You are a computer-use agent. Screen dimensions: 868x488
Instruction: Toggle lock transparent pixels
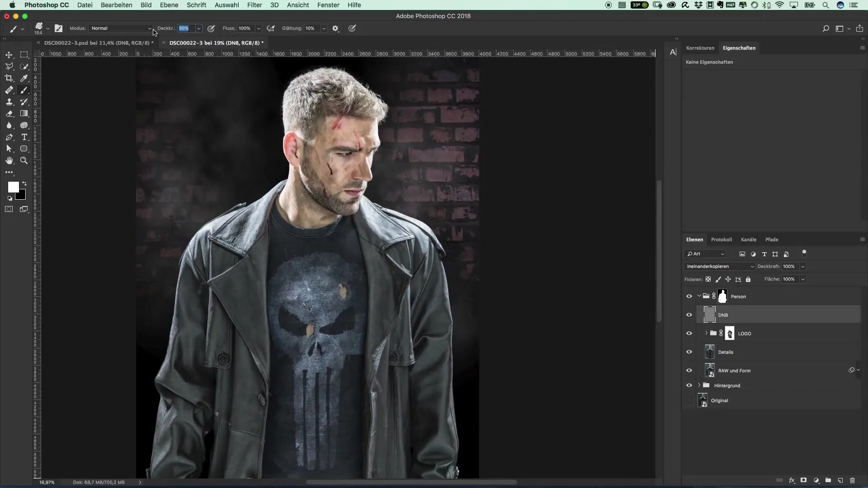pyautogui.click(x=708, y=279)
